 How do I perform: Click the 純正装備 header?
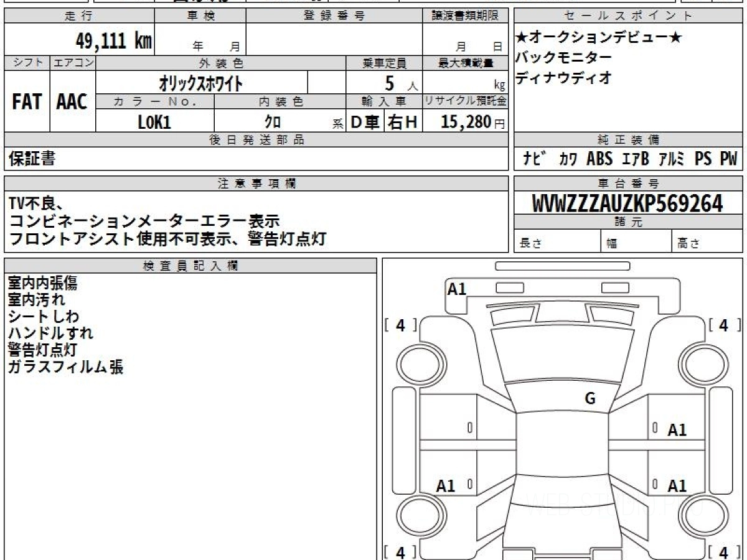tap(628, 140)
